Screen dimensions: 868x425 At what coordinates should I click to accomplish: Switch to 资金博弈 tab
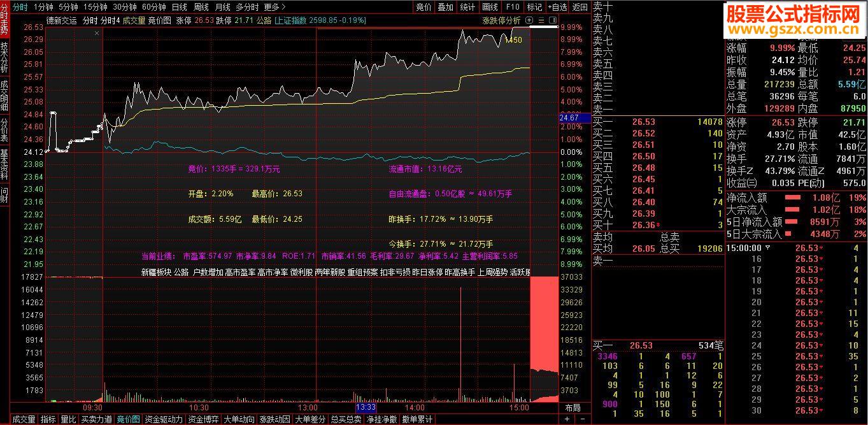coord(203,419)
